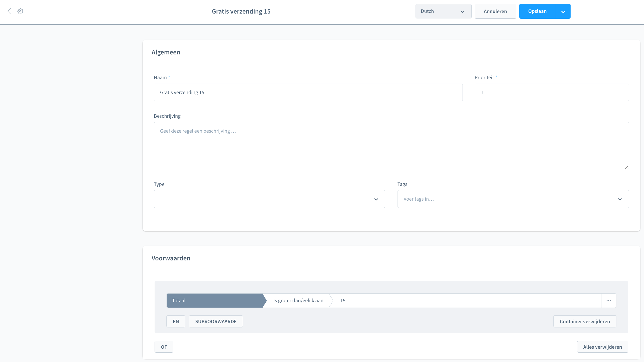Expand the Type dropdown

tap(269, 199)
